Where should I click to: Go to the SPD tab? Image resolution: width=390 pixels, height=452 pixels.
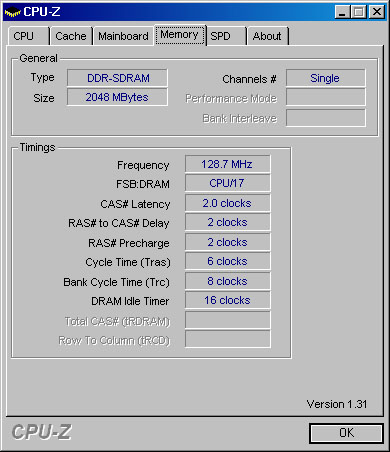[x=226, y=36]
